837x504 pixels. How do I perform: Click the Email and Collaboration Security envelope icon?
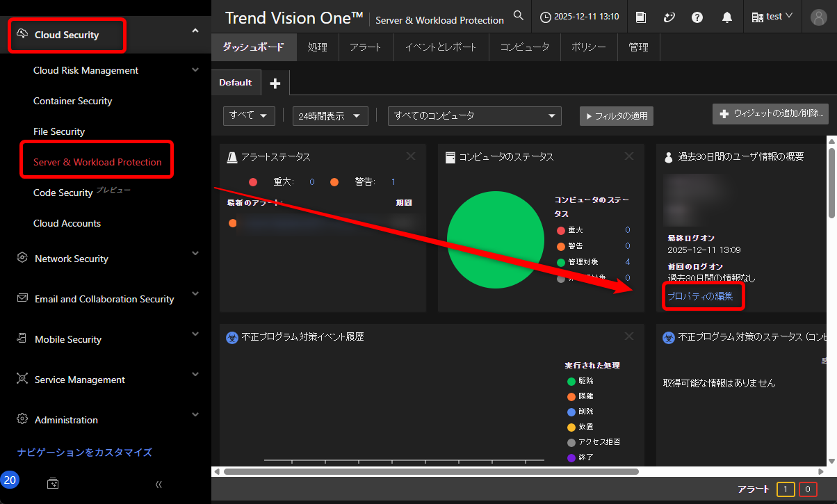[x=22, y=298]
